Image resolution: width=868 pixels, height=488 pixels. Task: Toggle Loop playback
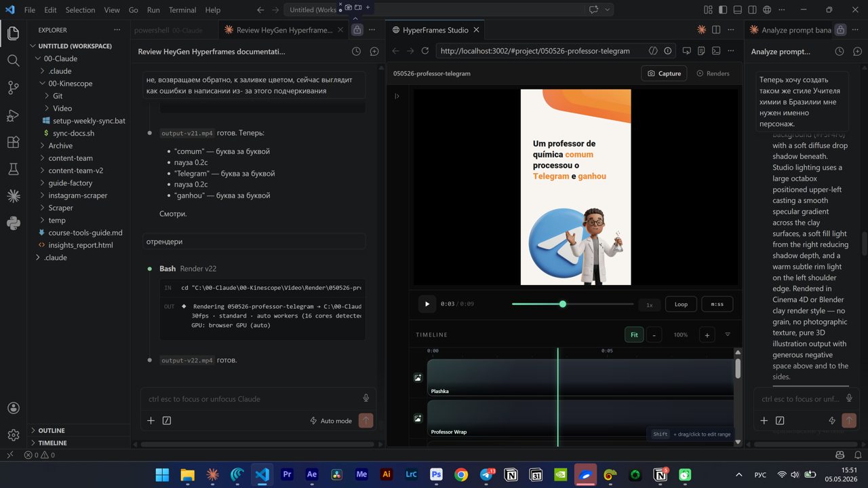681,304
